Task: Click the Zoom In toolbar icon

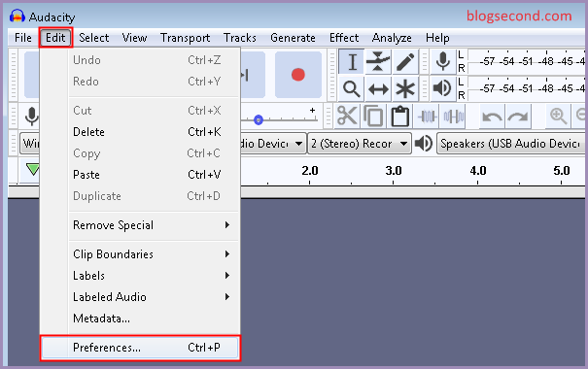Action: coord(558,117)
